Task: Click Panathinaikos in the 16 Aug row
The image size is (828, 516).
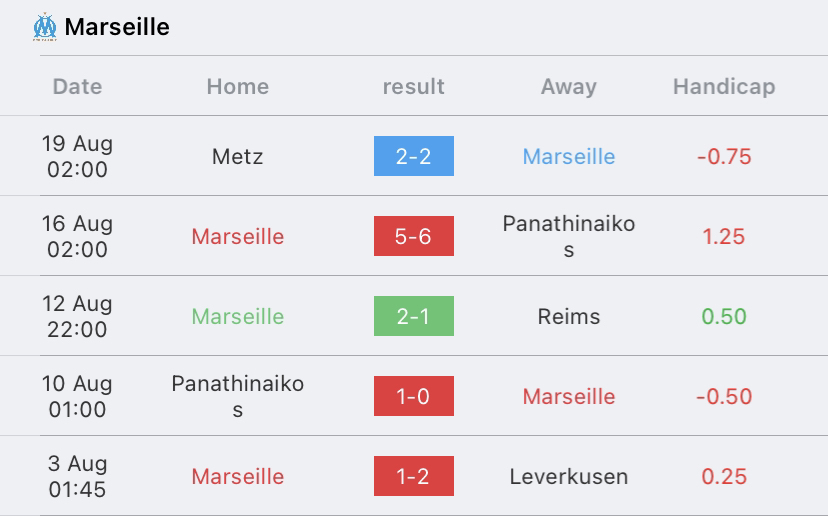Action: pyautogui.click(x=569, y=236)
